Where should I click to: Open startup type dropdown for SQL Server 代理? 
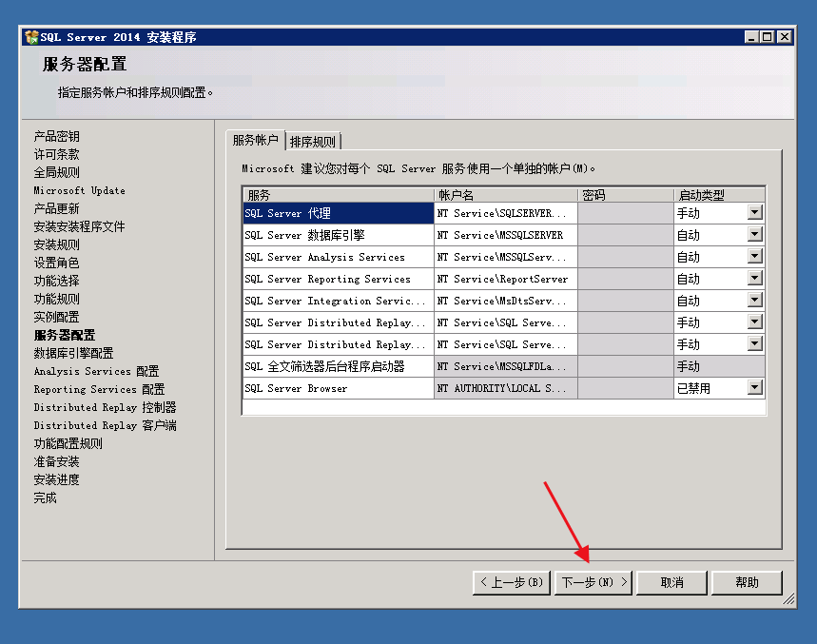point(755,213)
